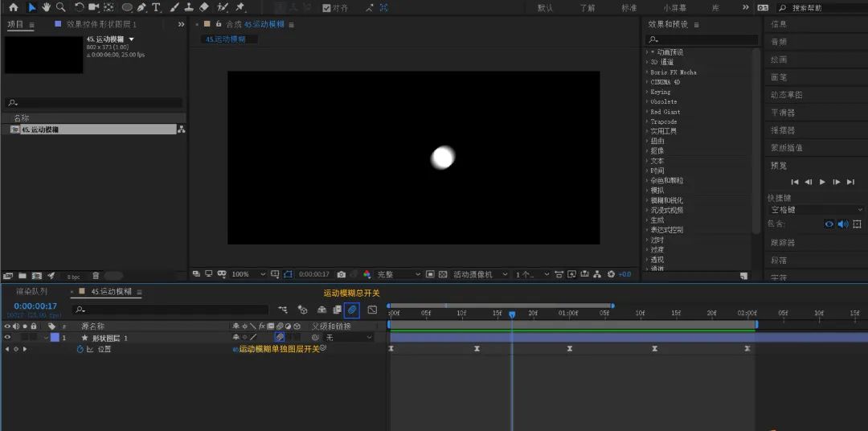
Task: Go to next 位置 keyframe arrow
Action: click(x=25, y=349)
